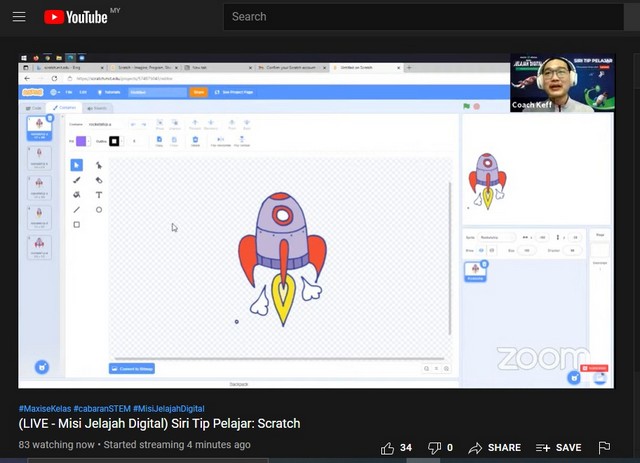Click the green flag to run
This screenshot has height=463, width=640.
click(467, 106)
